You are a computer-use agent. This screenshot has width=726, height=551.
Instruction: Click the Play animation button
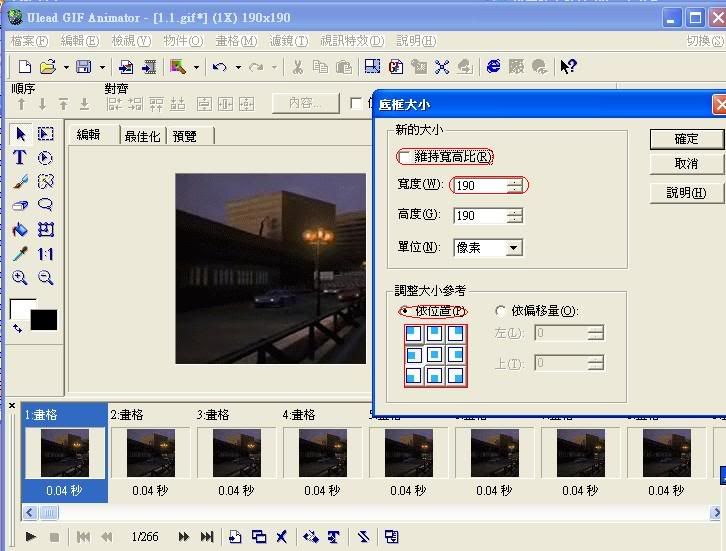(31, 537)
